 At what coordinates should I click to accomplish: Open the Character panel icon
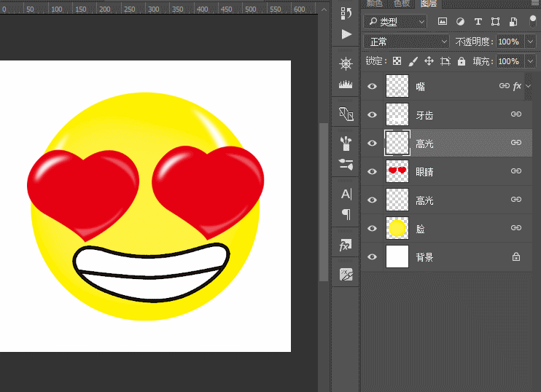tap(346, 194)
